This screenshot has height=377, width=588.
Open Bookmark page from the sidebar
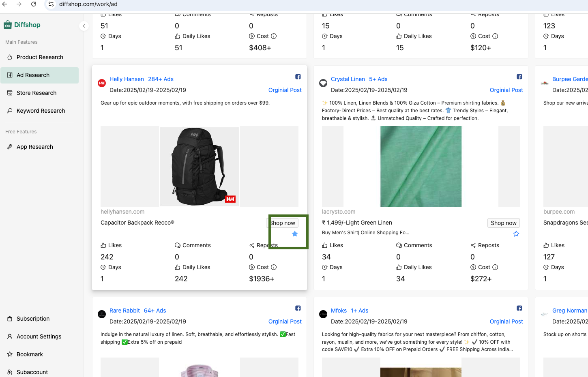[x=30, y=354]
